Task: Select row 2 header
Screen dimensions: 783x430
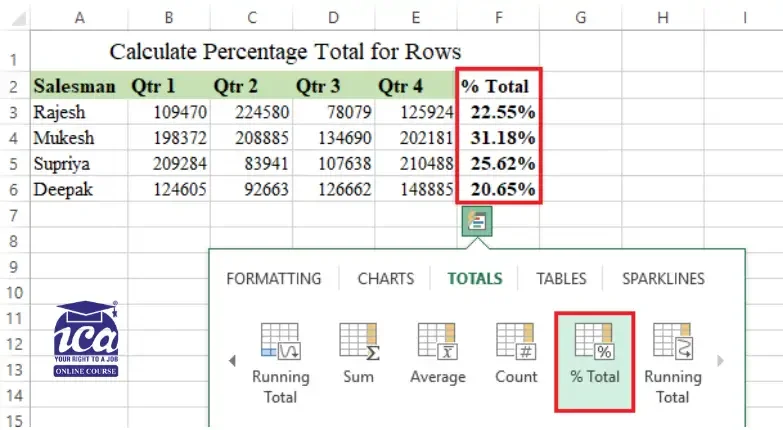Action: (x=14, y=86)
